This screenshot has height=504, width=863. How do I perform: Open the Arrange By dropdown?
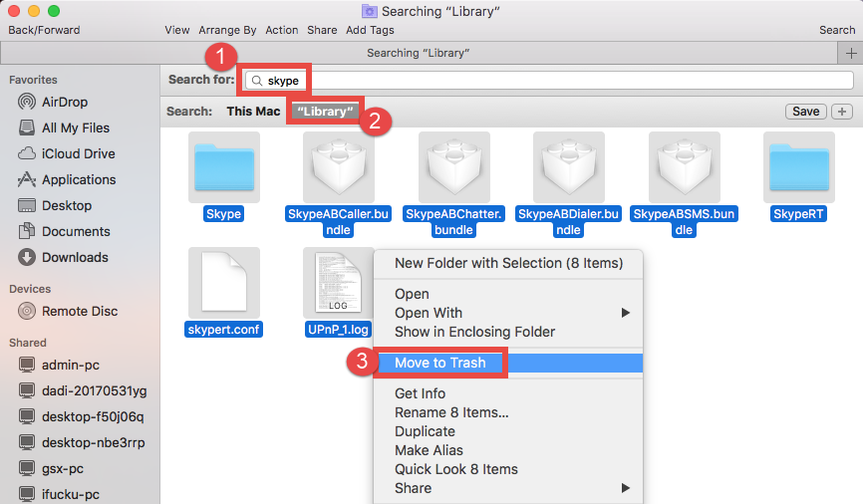click(227, 30)
